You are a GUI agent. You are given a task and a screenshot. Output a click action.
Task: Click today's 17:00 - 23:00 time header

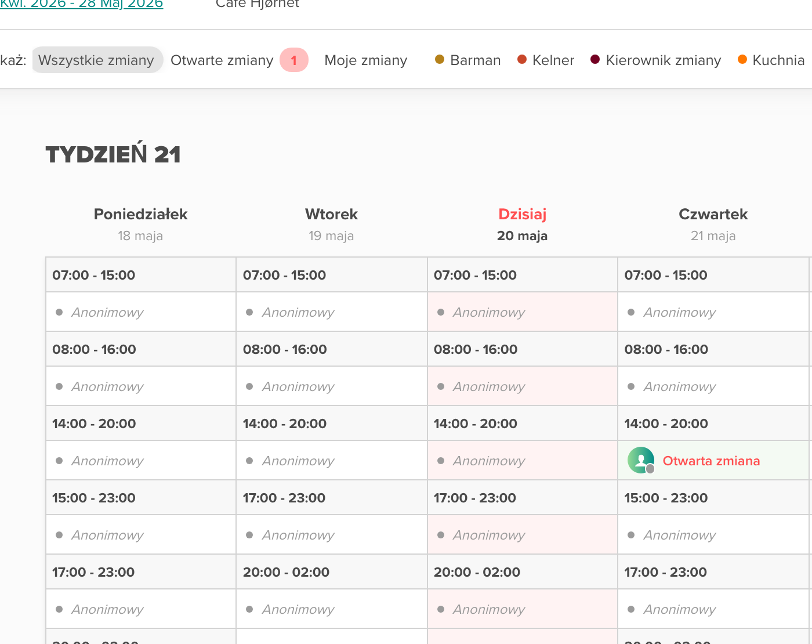point(523,498)
